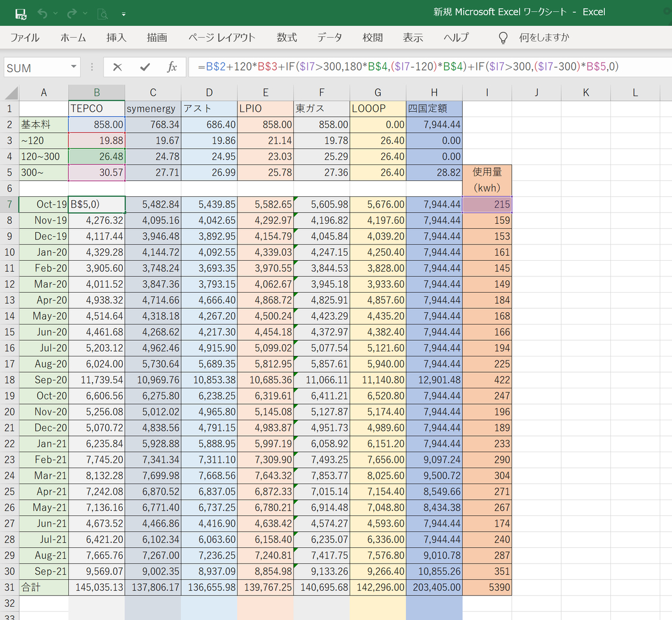Confirm formula with checkmark icon
Image resolution: width=672 pixels, height=620 pixels.
[145, 67]
